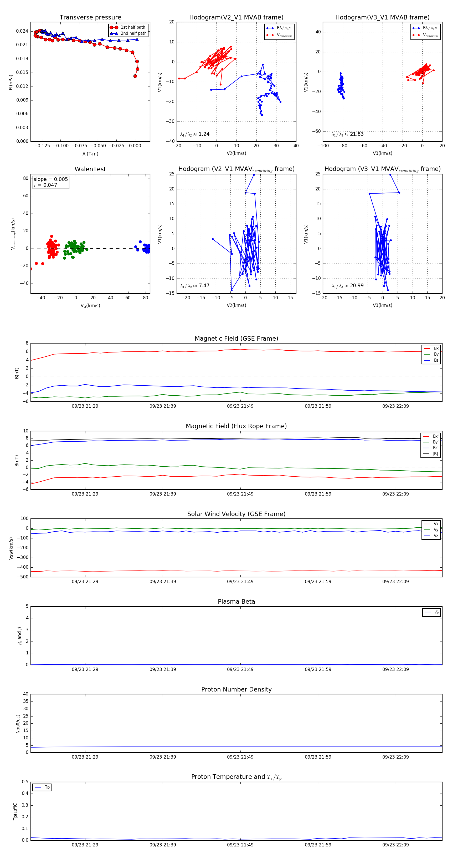Click 'V_A(km/s)' x-axis label in WalenTest
Image resolution: width=473 pixels, height=868 pixels.
pos(90,306)
